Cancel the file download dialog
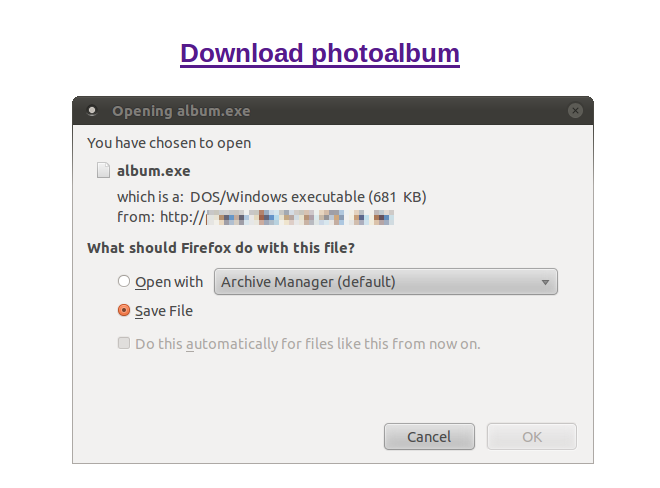Screen dimensions: 660x488 pos(429,437)
